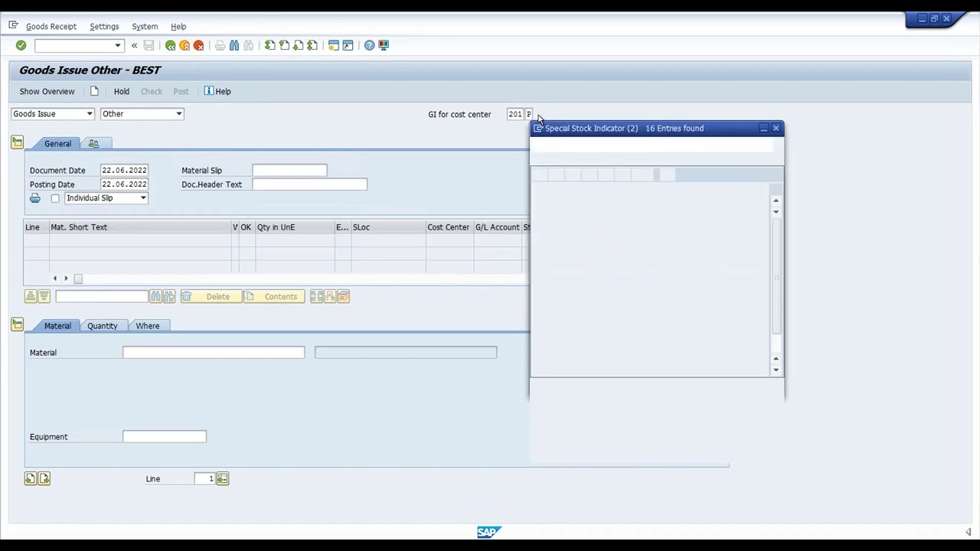Click the Save floppy disk icon
Screen dimensions: 980x551
149,45
